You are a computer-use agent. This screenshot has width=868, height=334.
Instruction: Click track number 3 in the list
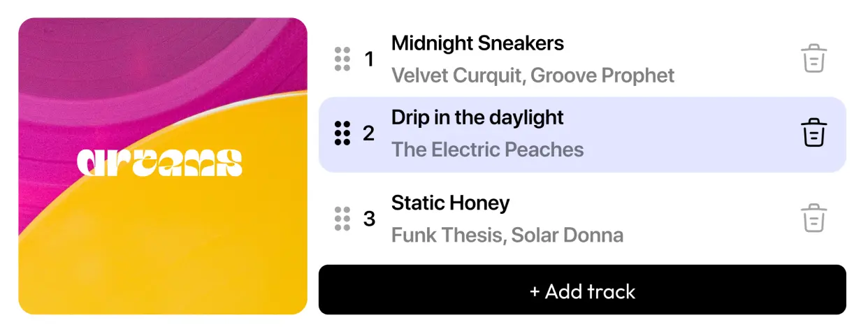[x=369, y=219]
